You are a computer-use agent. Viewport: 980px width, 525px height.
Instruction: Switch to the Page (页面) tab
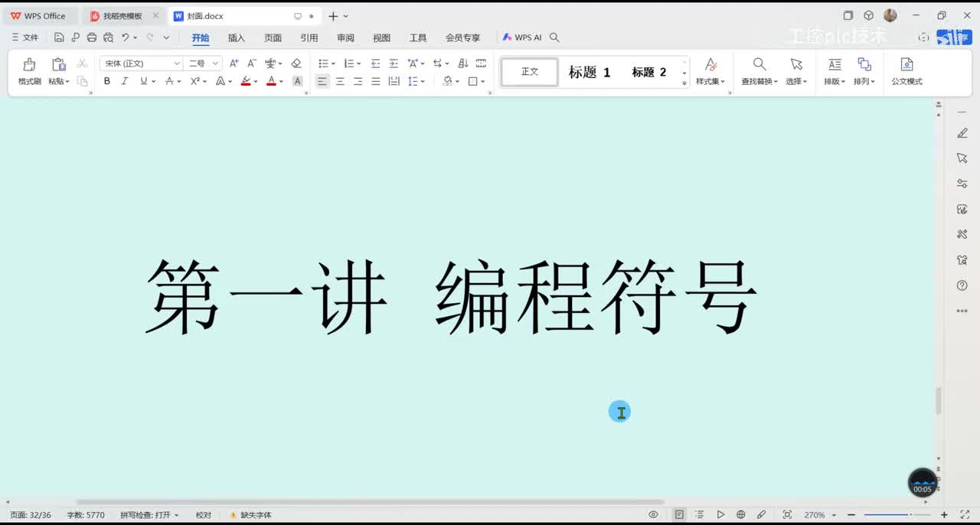(273, 37)
